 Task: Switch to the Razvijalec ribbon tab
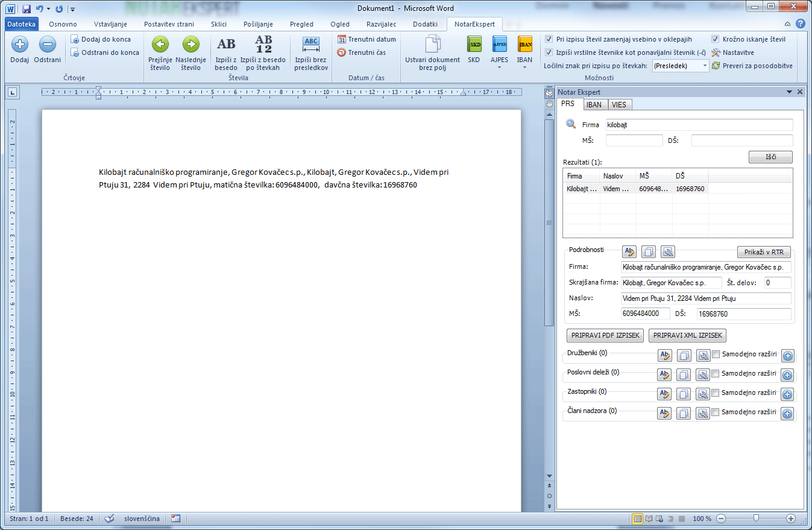[x=382, y=24]
